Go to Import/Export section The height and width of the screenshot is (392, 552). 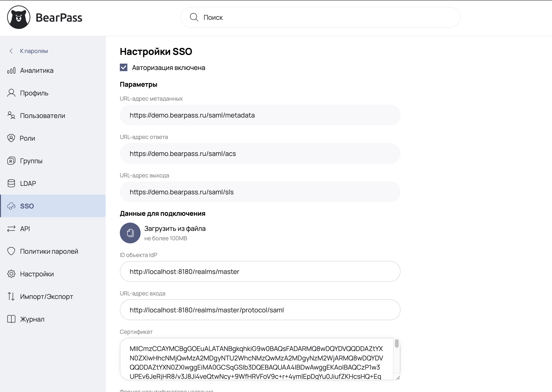(x=46, y=296)
